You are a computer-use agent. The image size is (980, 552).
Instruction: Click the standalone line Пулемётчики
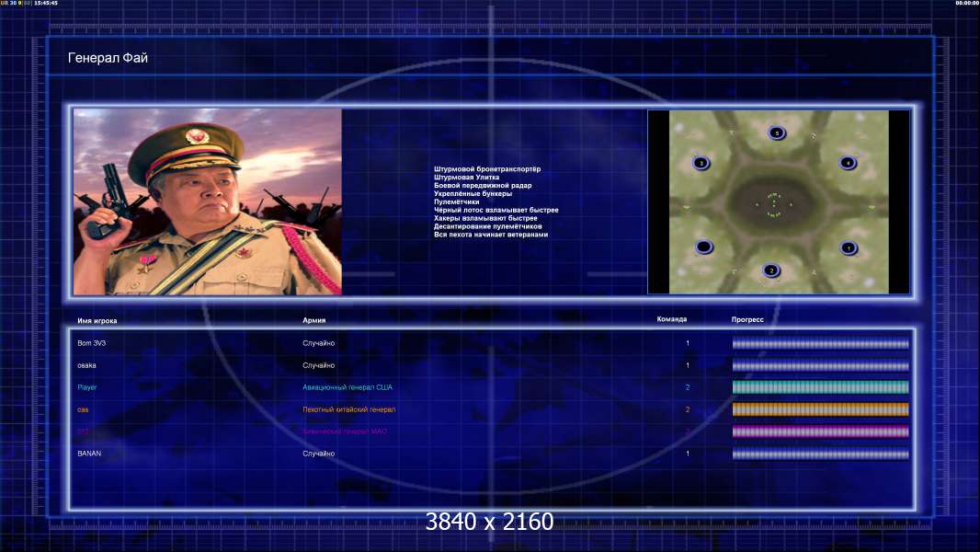click(x=456, y=201)
